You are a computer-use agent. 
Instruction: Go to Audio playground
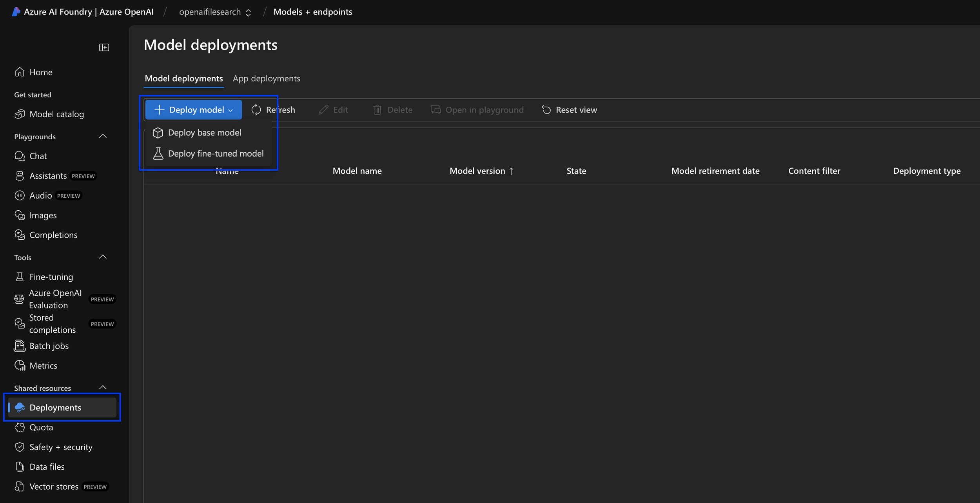[40, 195]
